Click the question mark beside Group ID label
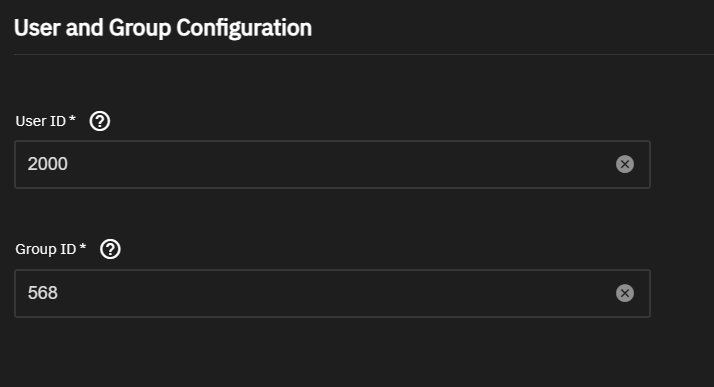 [x=110, y=249]
